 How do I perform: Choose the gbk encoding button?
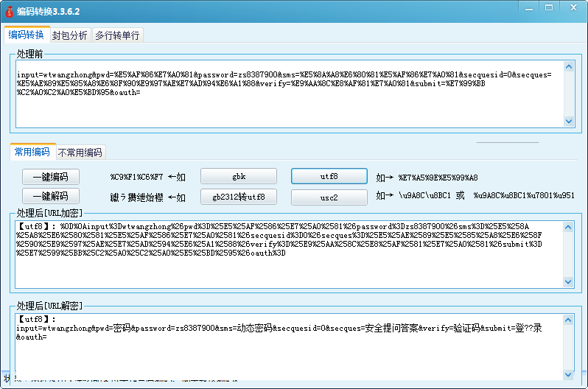click(239, 177)
